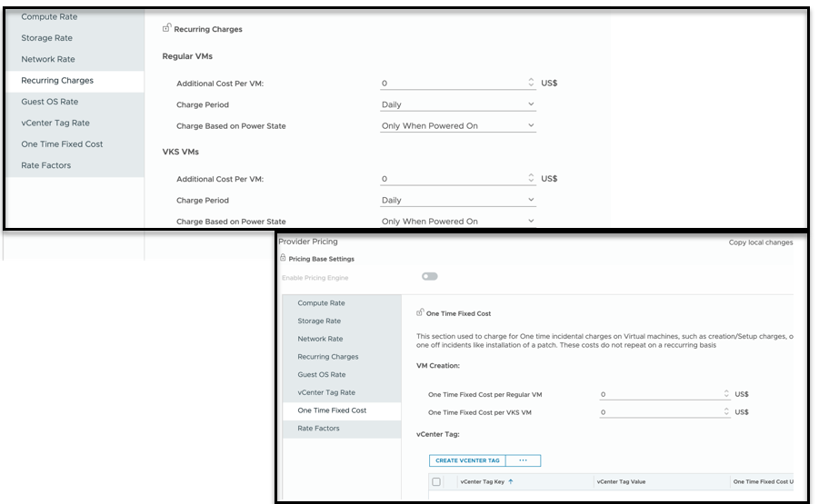
Task: Click stepper on One Time Fixed Cost per VKS VM
Action: [x=726, y=411]
